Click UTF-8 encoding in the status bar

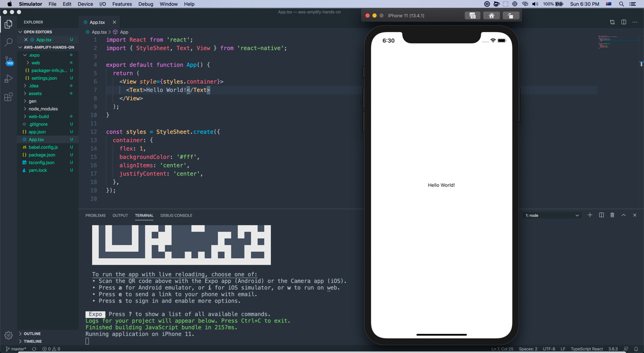pos(549,349)
